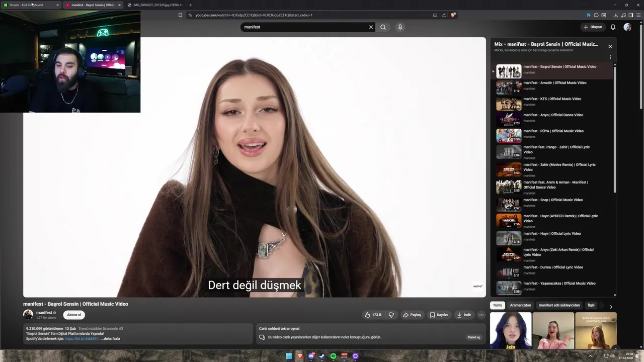Play manifest - Arıyo Official Dance Video
Screen dimensions: 644x362
click(552, 120)
